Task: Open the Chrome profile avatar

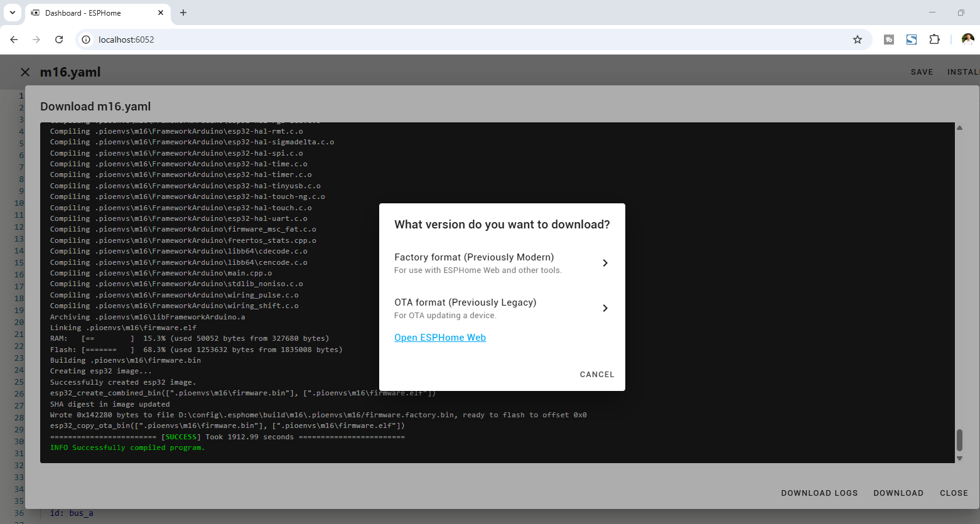Action: coord(967,40)
